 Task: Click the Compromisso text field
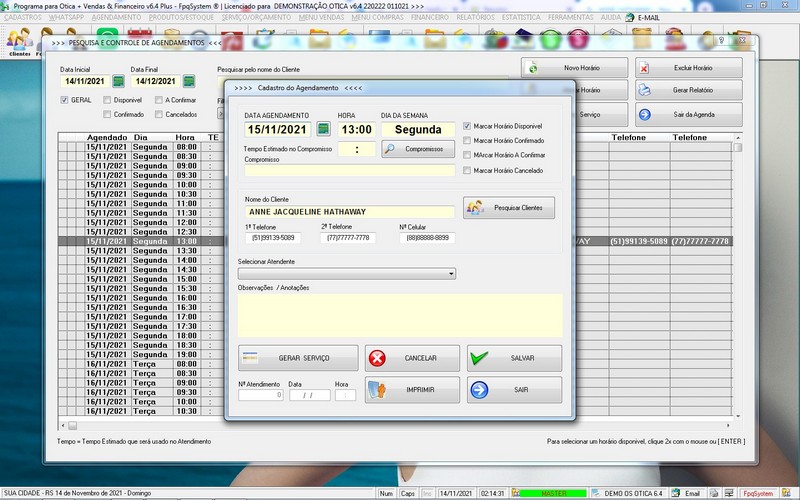[349, 170]
